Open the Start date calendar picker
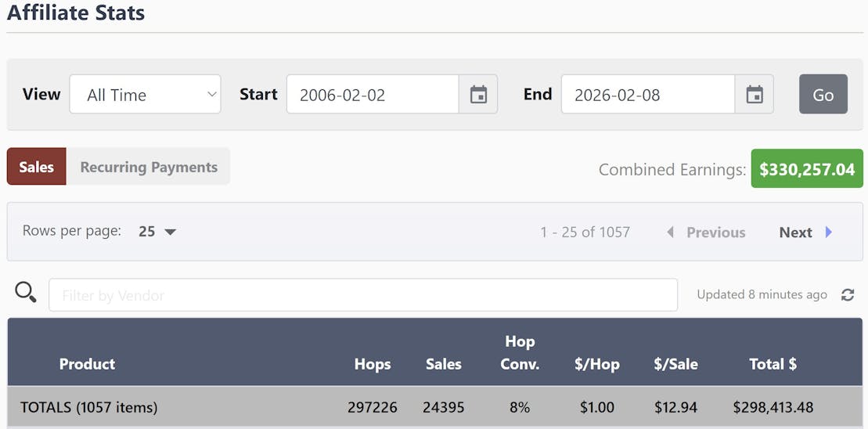Viewport: 868px width, 429px height. pyautogui.click(x=478, y=95)
